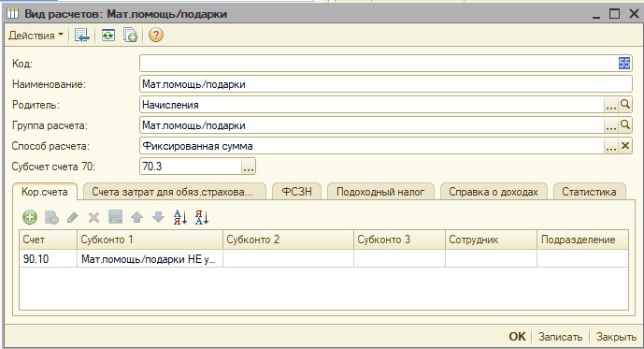The height and width of the screenshot is (349, 644).
Task: Click the edit row pencil icon
Action: point(73,217)
